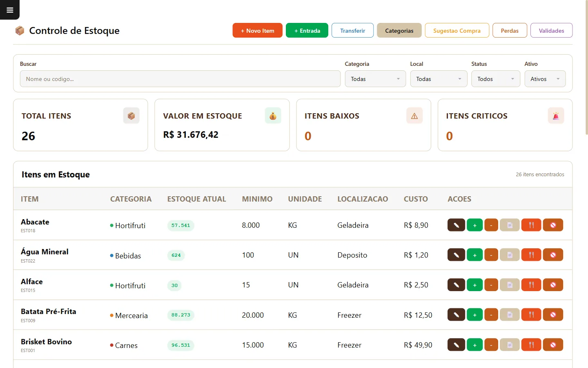This screenshot has width=588, height=368.
Task: Click the pencil edit icon for Batata Pré-Frita
Action: click(456, 314)
